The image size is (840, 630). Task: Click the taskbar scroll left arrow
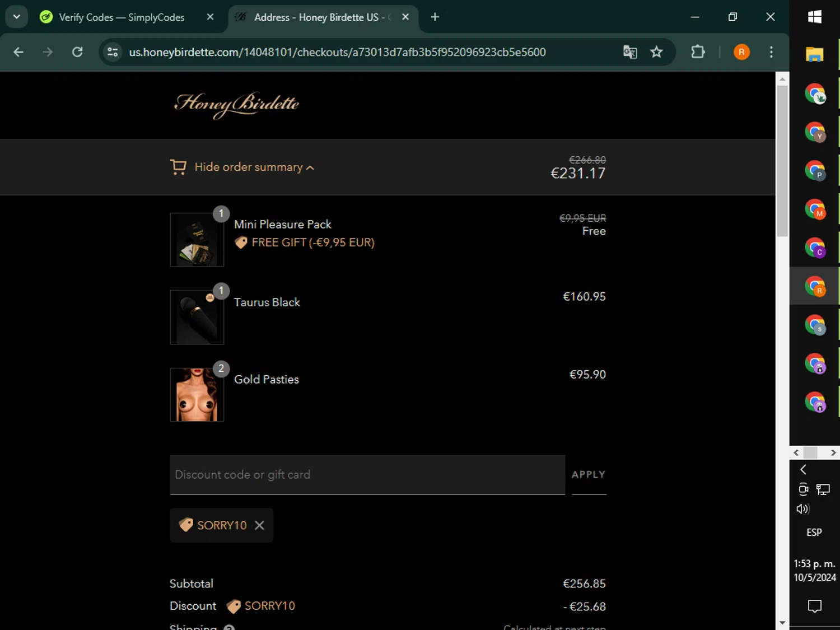(796, 452)
